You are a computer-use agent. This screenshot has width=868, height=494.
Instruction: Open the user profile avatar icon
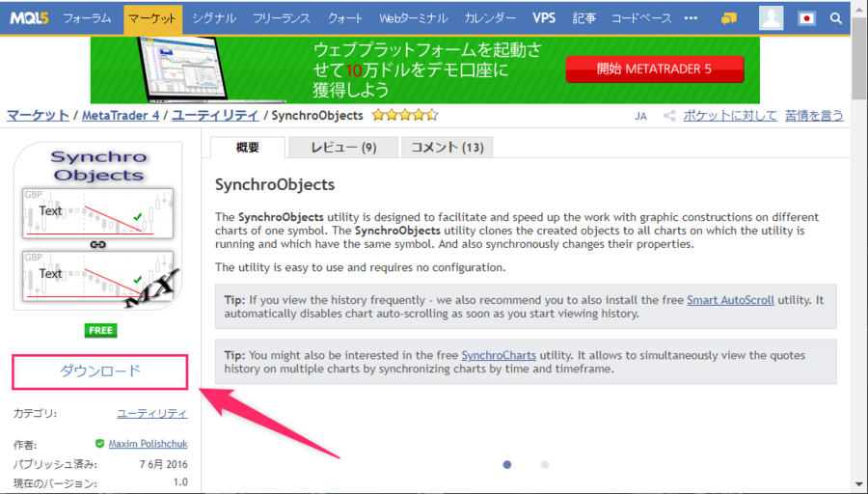[771, 18]
